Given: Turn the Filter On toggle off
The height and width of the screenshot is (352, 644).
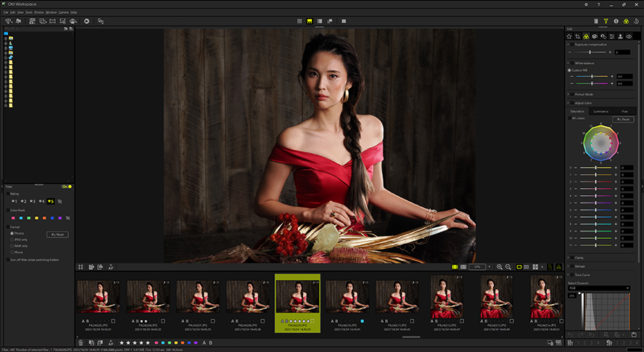Looking at the screenshot, I should (67, 187).
